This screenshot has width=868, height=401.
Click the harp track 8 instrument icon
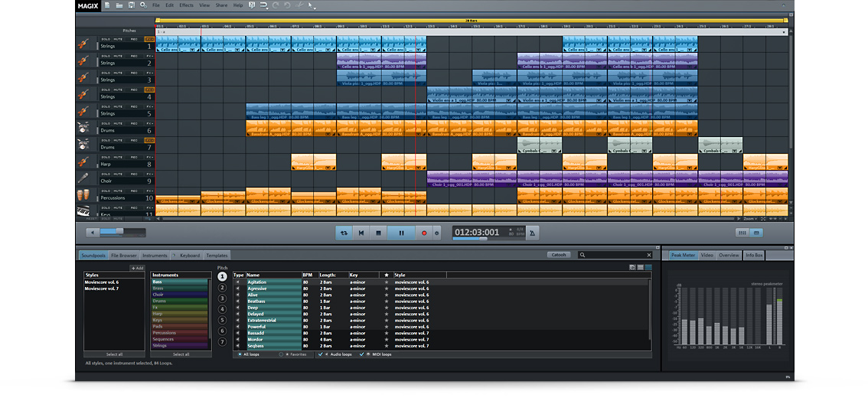pyautogui.click(x=83, y=161)
